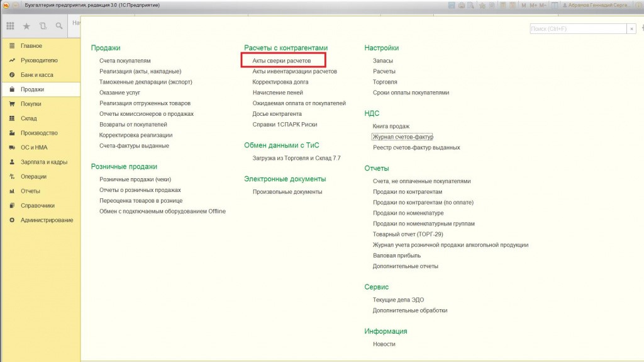Click the Покупки shopping cart icon

point(12,104)
